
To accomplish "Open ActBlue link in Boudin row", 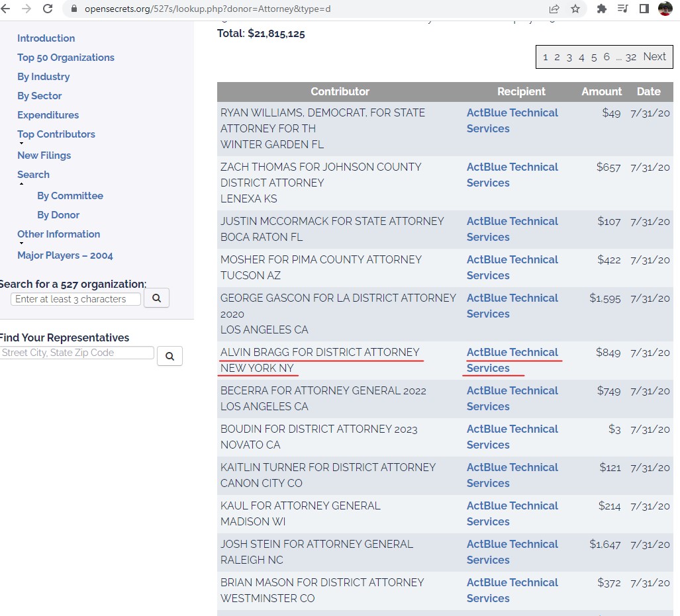I will coord(512,437).
